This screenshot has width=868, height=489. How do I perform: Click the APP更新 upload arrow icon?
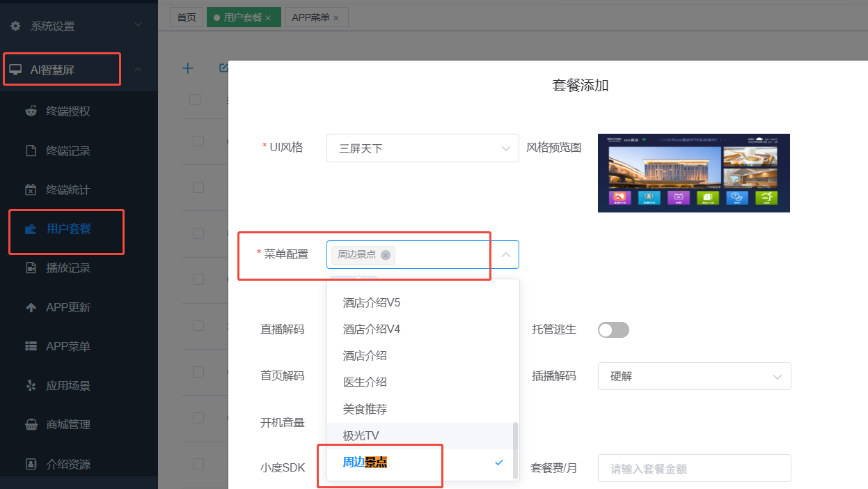tap(31, 307)
